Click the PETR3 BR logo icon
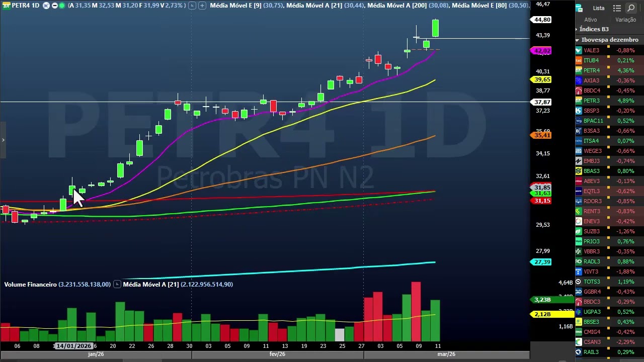 tap(579, 101)
